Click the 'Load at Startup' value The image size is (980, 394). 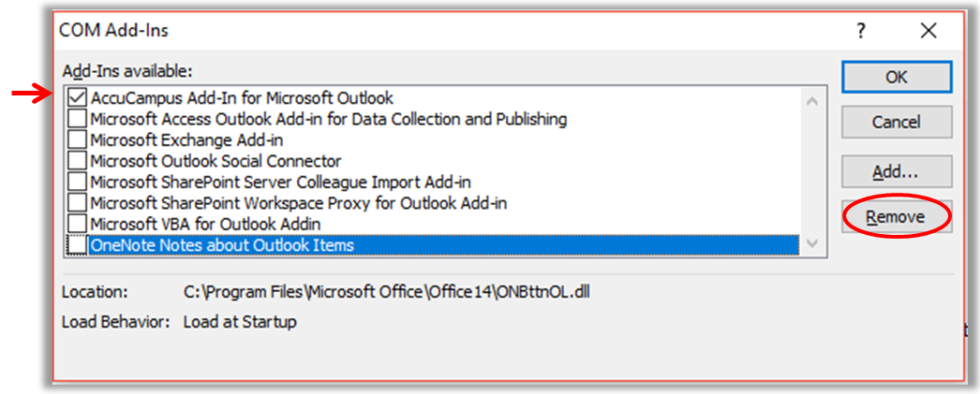(240, 322)
